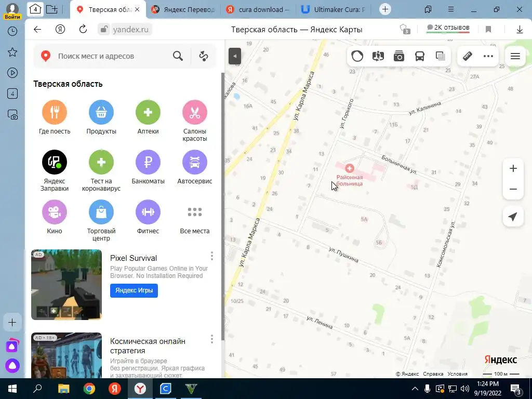
Task: Click the Pixel Survival ad thumbnail
Action: [x=66, y=285]
